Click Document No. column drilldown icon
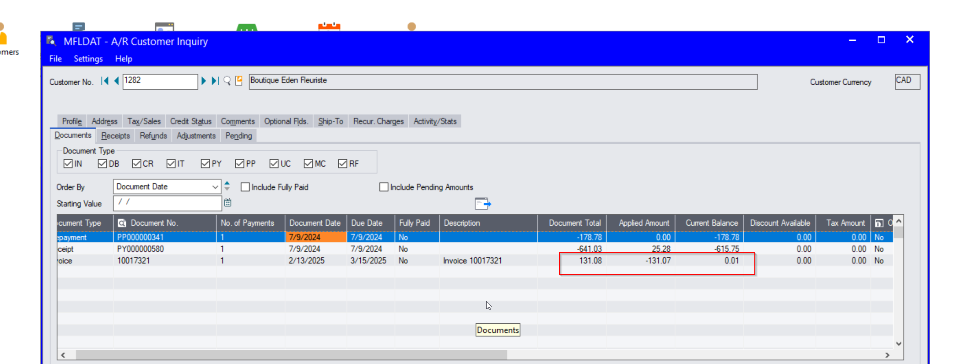The height and width of the screenshot is (364, 980). [x=122, y=223]
